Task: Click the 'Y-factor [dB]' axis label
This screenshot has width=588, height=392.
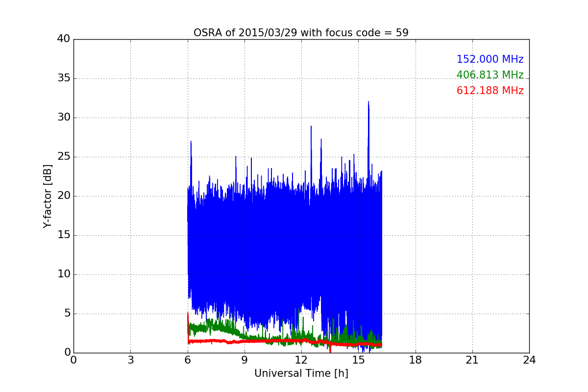Action: [48, 196]
